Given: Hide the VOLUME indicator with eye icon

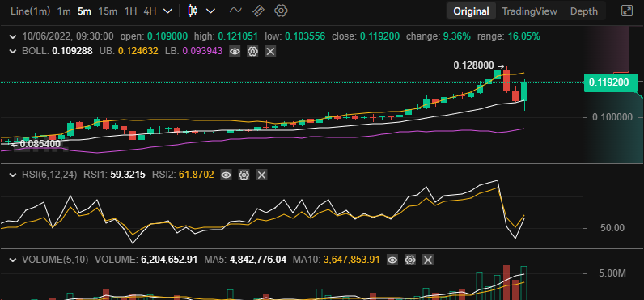Looking at the screenshot, I should click(392, 260).
